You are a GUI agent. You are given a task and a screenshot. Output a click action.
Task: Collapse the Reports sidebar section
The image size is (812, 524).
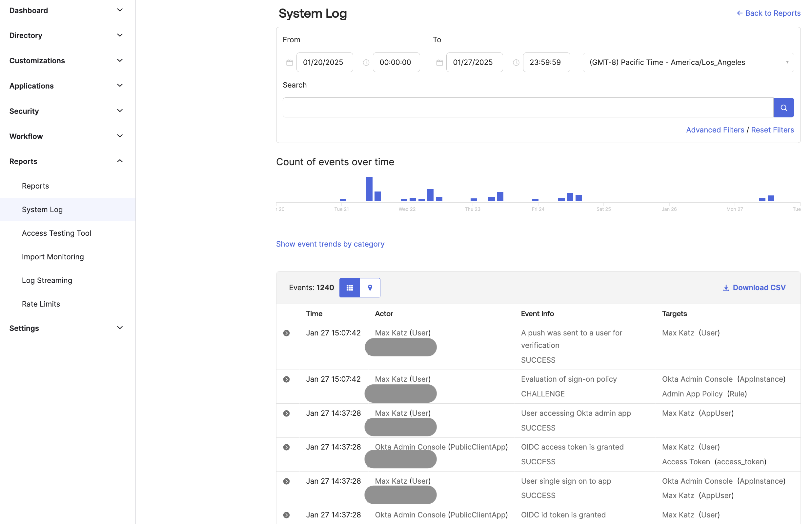(119, 161)
